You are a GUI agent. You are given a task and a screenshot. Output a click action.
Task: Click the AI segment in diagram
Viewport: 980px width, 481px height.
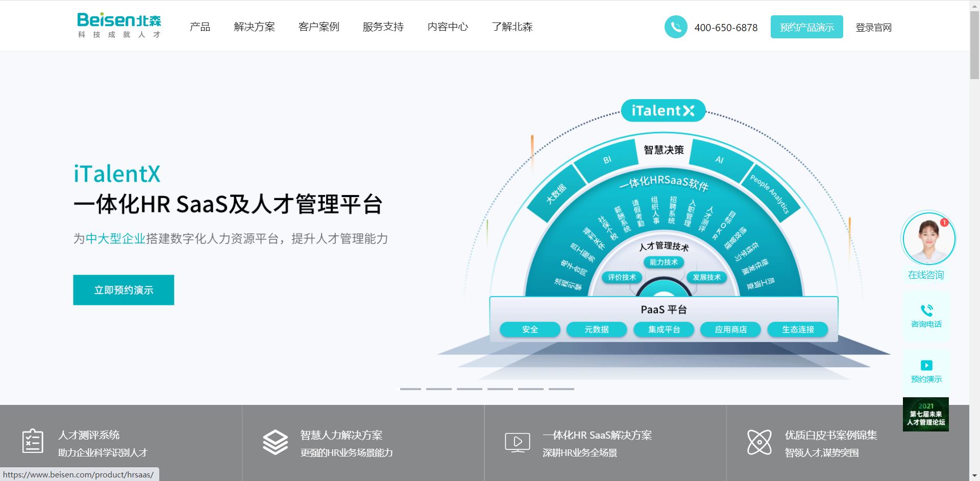(720, 160)
